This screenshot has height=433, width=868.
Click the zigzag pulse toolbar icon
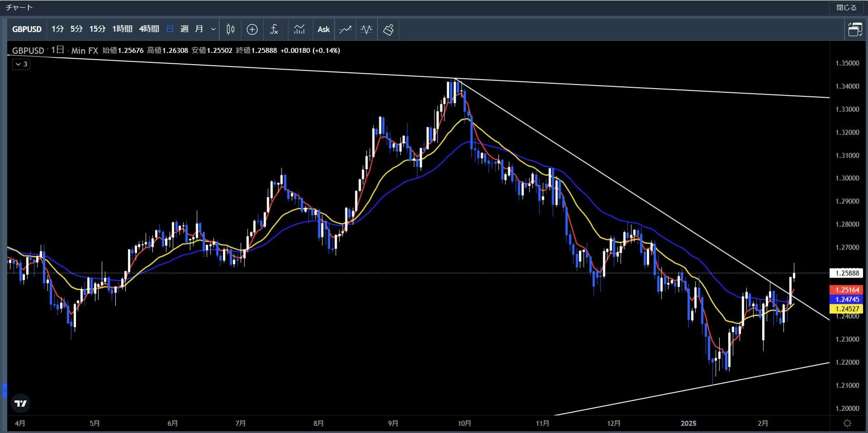coord(367,29)
